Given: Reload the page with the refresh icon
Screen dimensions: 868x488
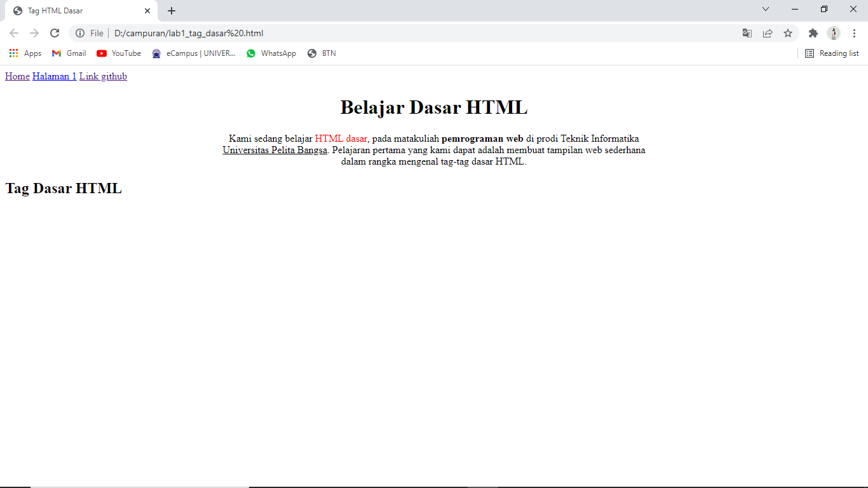Looking at the screenshot, I should click(x=55, y=33).
